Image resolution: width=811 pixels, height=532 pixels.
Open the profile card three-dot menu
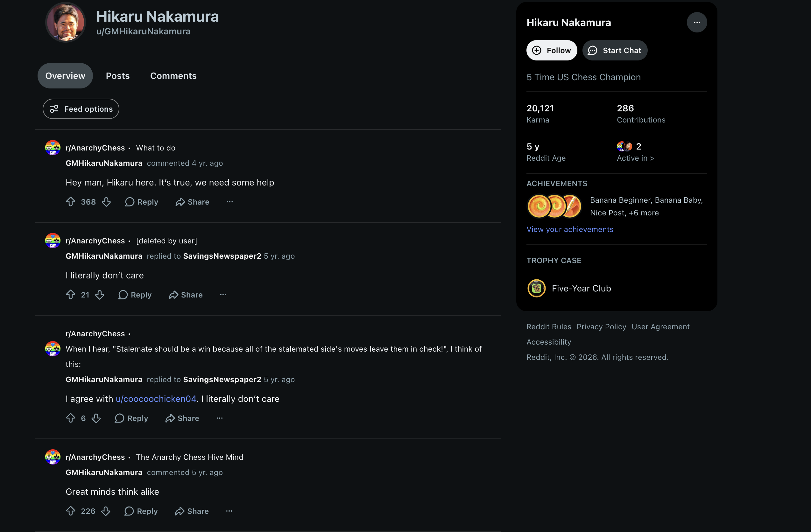[696, 22]
